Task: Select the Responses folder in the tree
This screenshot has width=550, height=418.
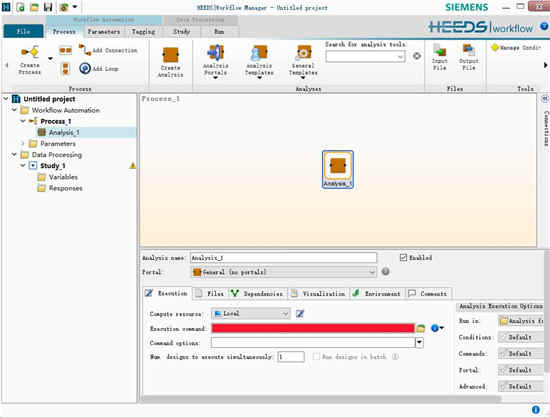Action: (66, 188)
